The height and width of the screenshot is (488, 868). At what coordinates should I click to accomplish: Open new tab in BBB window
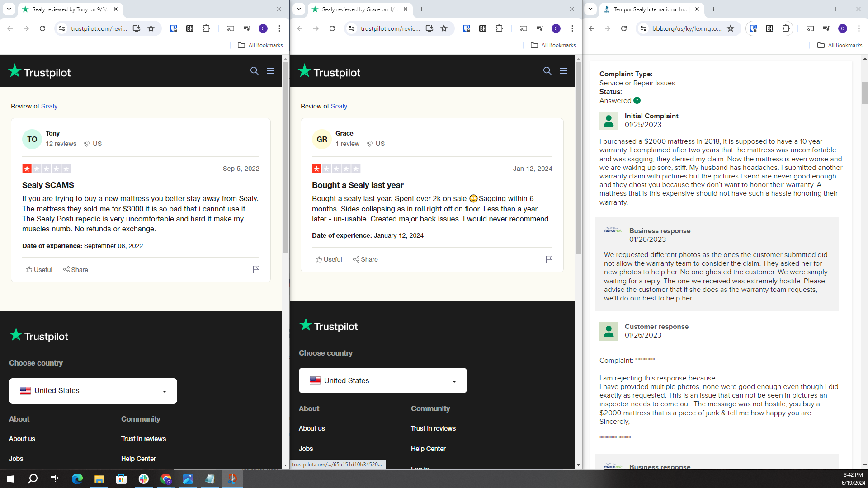pos(713,9)
